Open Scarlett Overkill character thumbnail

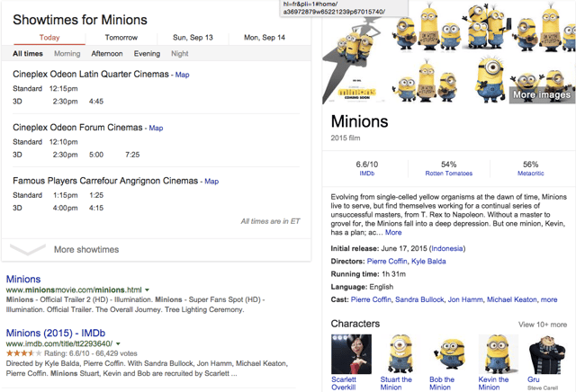point(351,353)
